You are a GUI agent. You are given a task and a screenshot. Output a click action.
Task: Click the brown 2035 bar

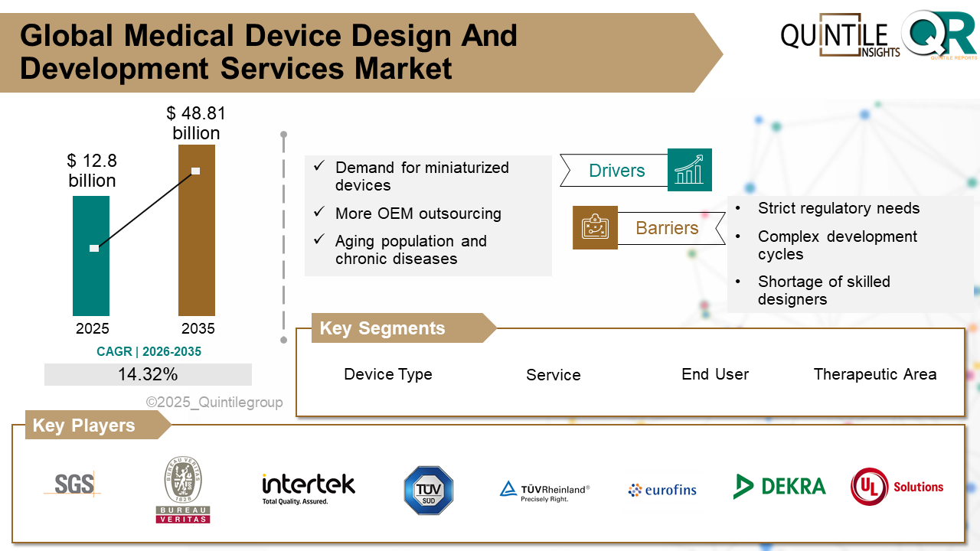point(197,230)
